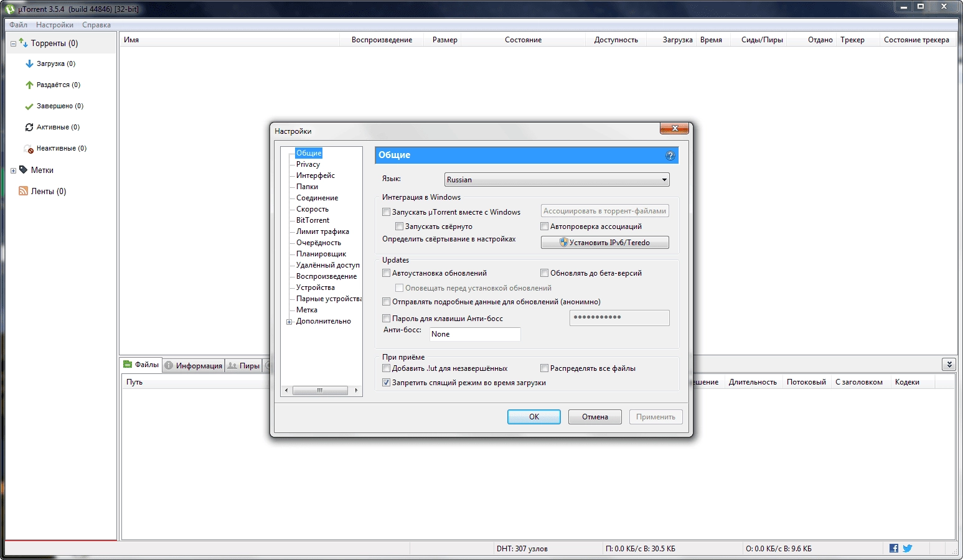
Task: Expand Дополнительно in settings tree
Action: coord(289,322)
